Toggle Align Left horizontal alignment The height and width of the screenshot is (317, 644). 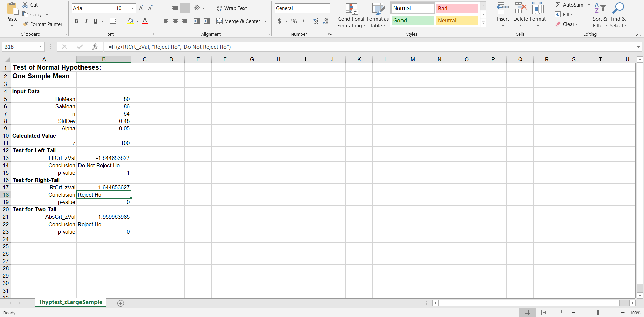[166, 21]
